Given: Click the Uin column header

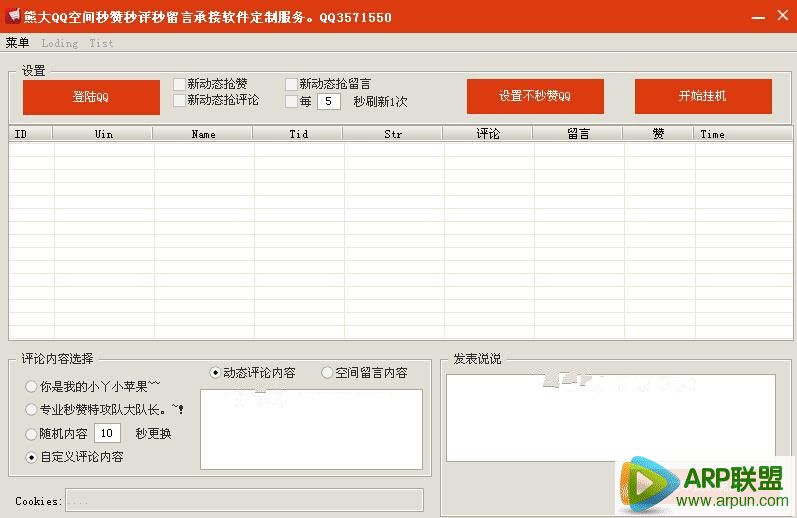Looking at the screenshot, I should tap(103, 134).
